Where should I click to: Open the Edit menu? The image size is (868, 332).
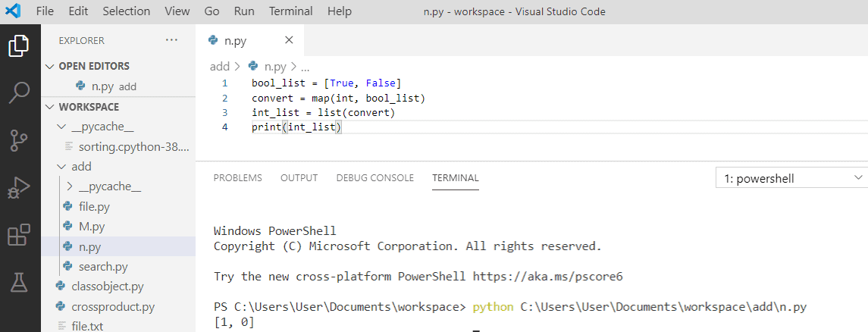coord(78,11)
